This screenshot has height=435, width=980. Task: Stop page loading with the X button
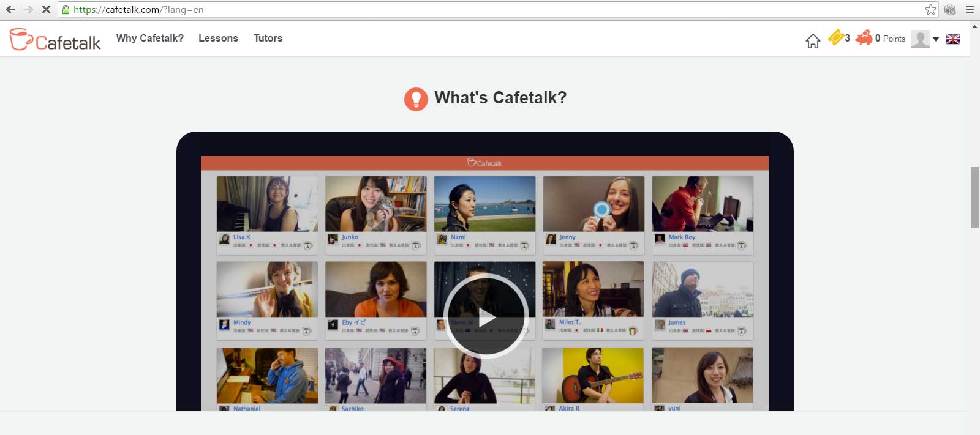[x=46, y=9]
